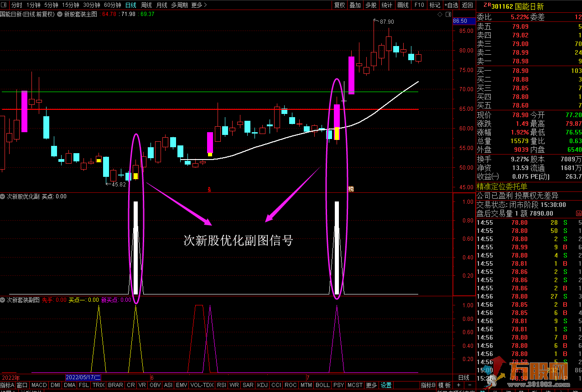Select the CCI indicator tab
Viewport: 582px width, 392px height.
tap(276, 385)
